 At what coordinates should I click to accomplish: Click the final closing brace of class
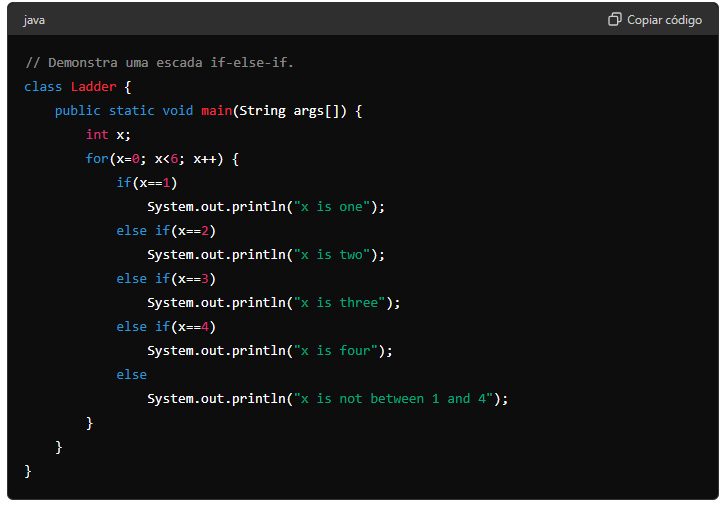click(28, 471)
